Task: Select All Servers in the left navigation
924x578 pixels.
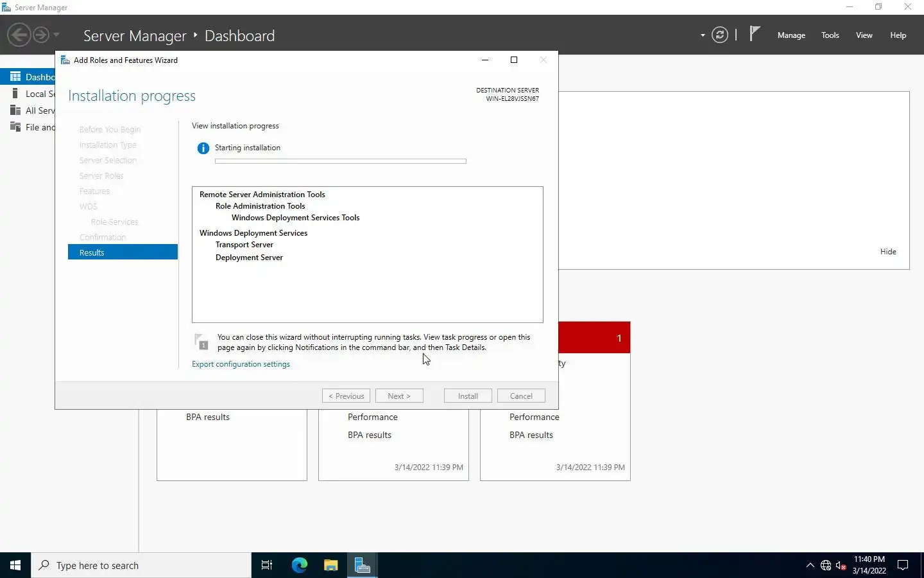Action: pos(28,110)
